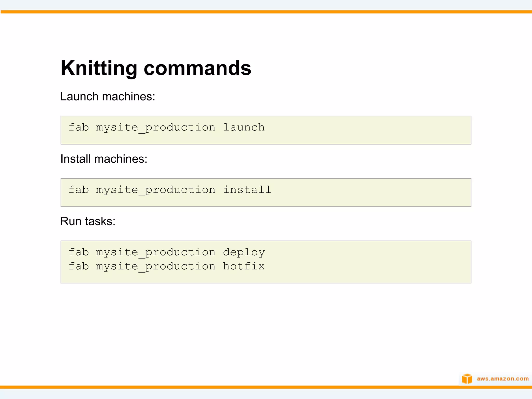Click the 'Install machines:' label
Image resolution: width=532 pixels, height=399 pixels.
(104, 159)
